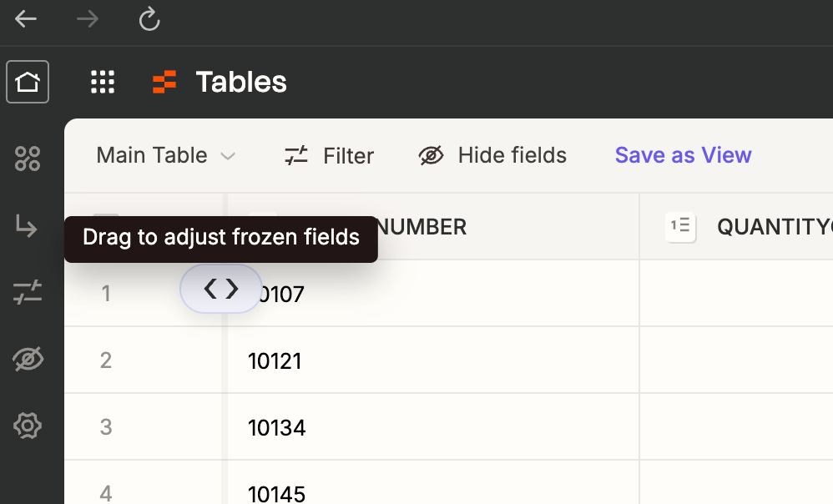Toggle the sidebar crossed-eye visibility icon
This screenshot has height=504, width=833.
coord(28,359)
